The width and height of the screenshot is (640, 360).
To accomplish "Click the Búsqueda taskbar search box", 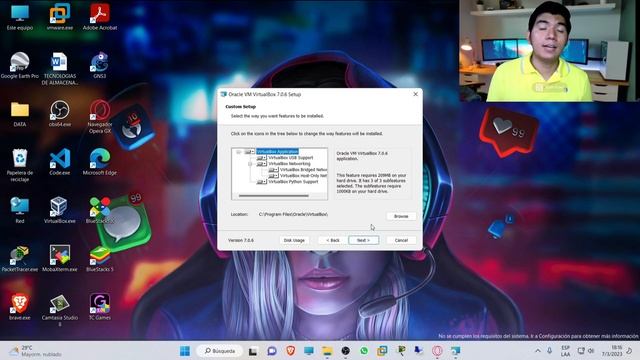I will point(220,351).
